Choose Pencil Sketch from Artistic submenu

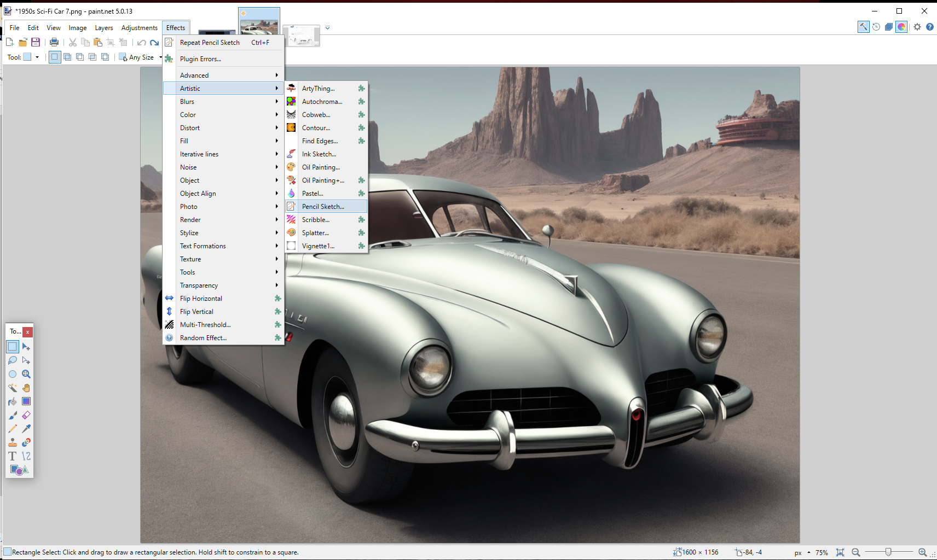coord(326,207)
